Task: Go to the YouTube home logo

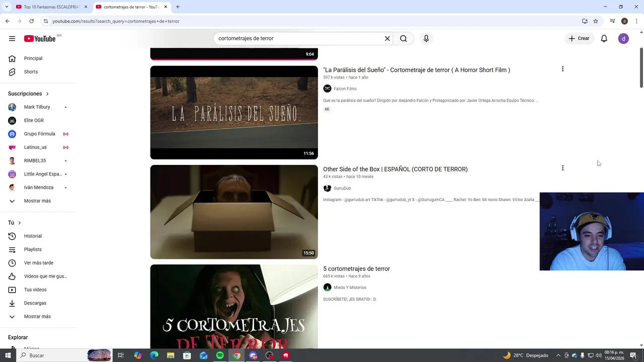Action: (39, 39)
